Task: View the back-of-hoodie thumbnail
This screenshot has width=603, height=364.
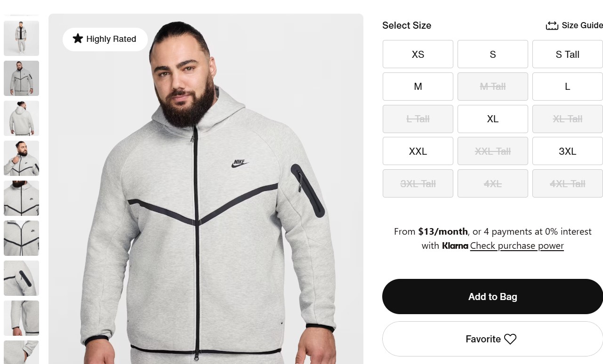Action: pos(21,118)
